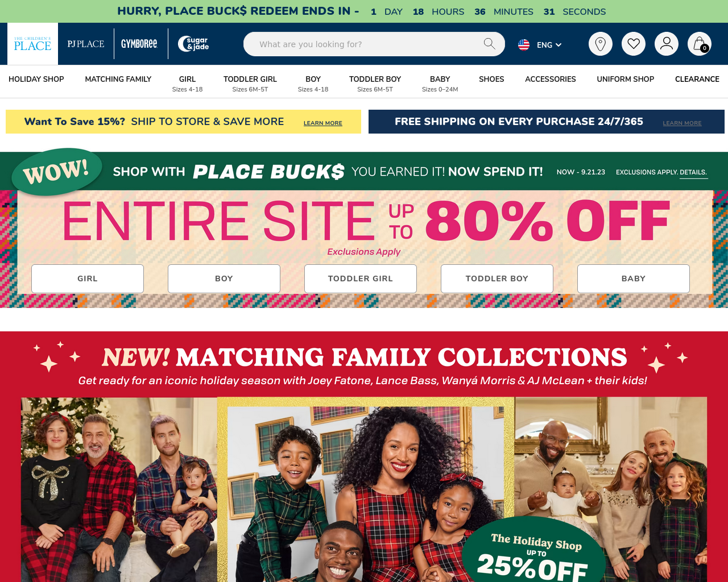Expand the ENG language dropdown
The height and width of the screenshot is (582, 728).
[x=549, y=45]
